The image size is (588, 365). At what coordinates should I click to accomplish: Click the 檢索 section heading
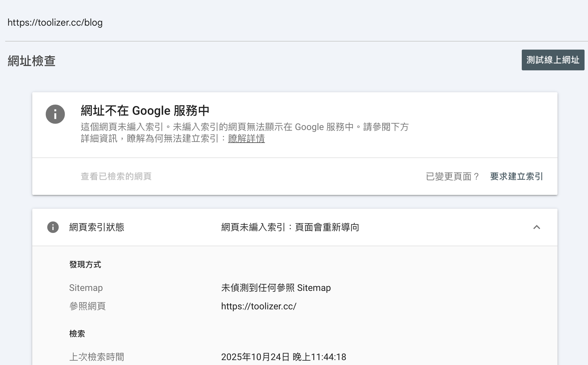click(x=77, y=334)
